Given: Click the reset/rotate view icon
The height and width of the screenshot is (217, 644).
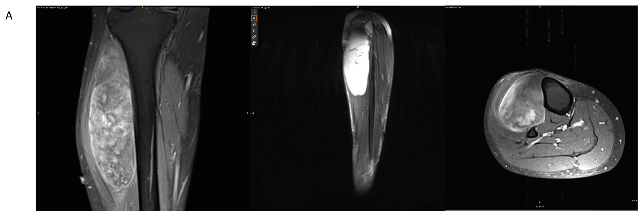Looking at the screenshot, I should (254, 43).
